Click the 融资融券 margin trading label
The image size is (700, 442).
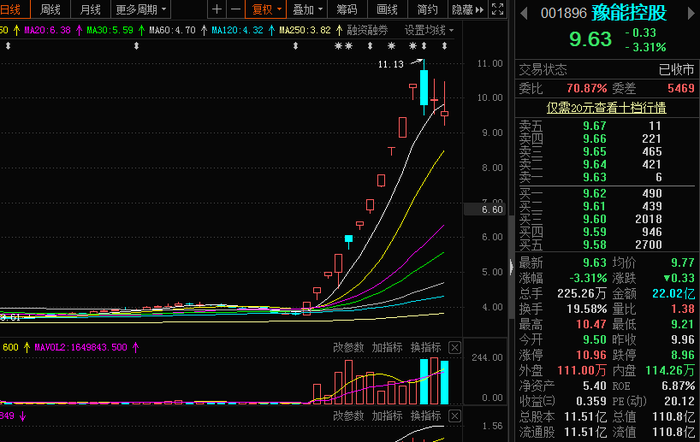[x=367, y=30]
